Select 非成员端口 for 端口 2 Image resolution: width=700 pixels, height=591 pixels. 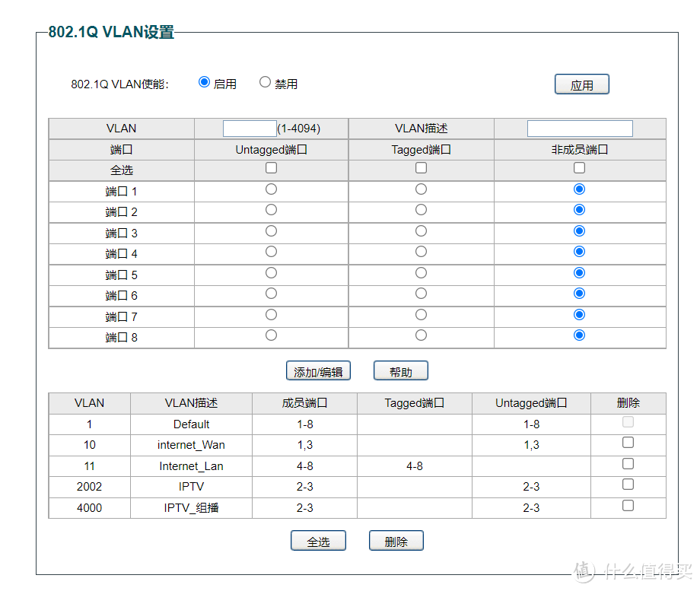pos(578,209)
